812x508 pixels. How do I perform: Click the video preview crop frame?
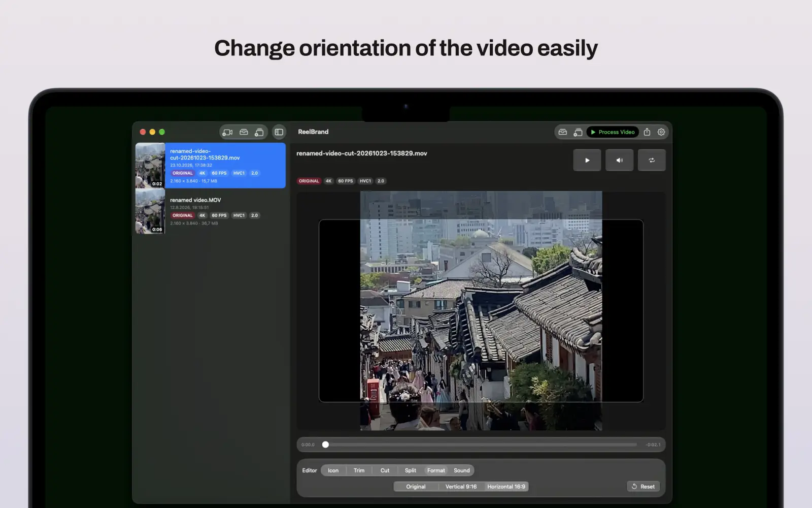tap(481, 311)
